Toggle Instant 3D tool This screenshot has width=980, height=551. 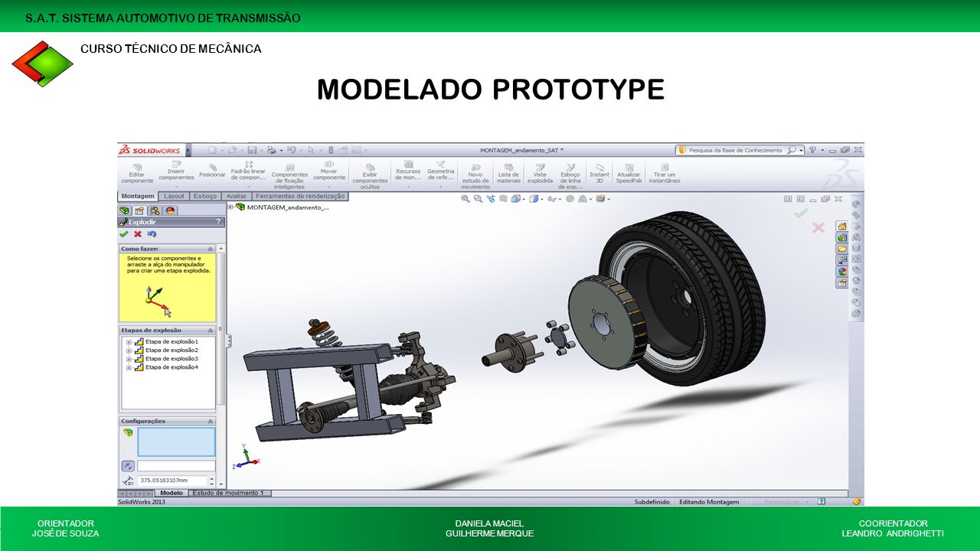click(x=599, y=174)
